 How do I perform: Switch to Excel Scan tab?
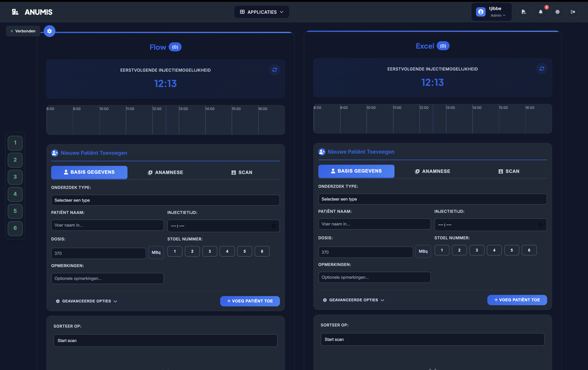pos(509,171)
